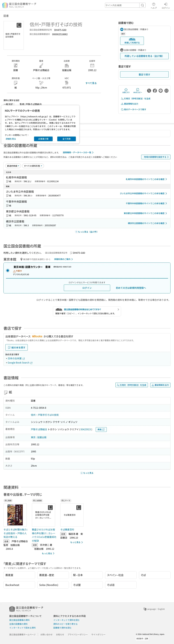Click the 資料種別 book type icon

pyautogui.click(x=16, y=65)
